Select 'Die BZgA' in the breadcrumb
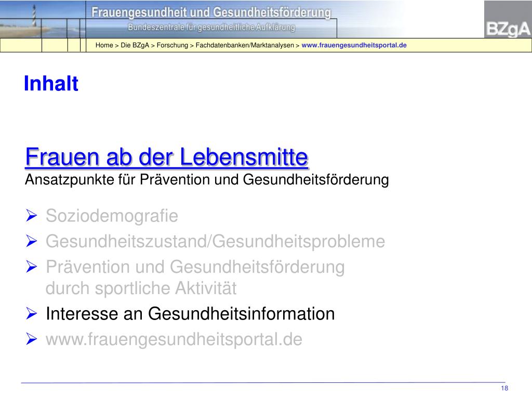The image size is (532, 399). (x=135, y=45)
